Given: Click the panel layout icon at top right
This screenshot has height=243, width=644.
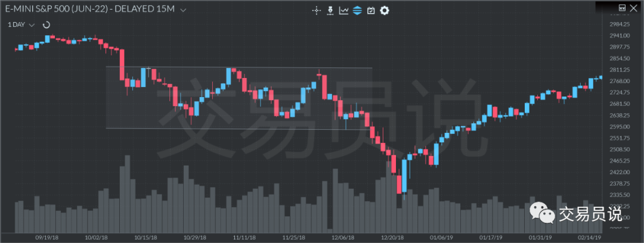Looking at the screenshot, I should [621, 8].
